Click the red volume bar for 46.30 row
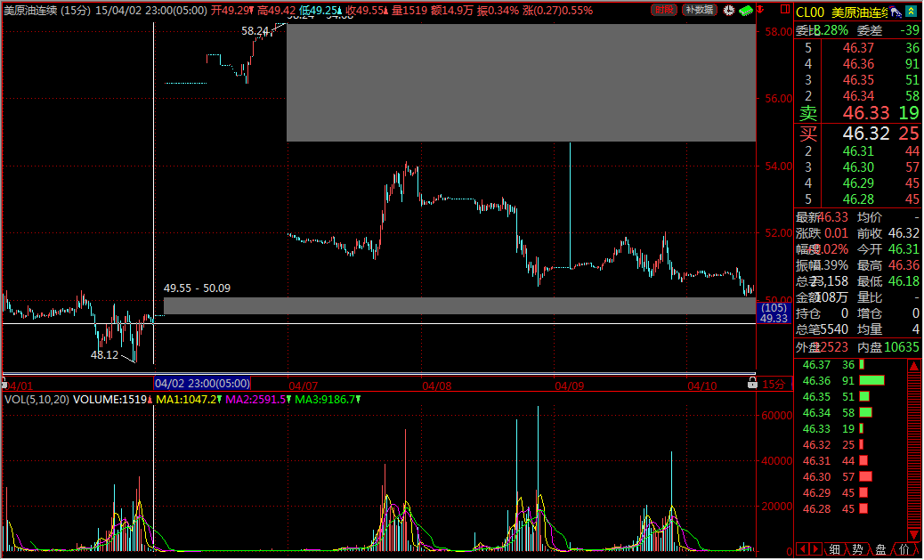Viewport: 924px width, 560px height. (865, 476)
